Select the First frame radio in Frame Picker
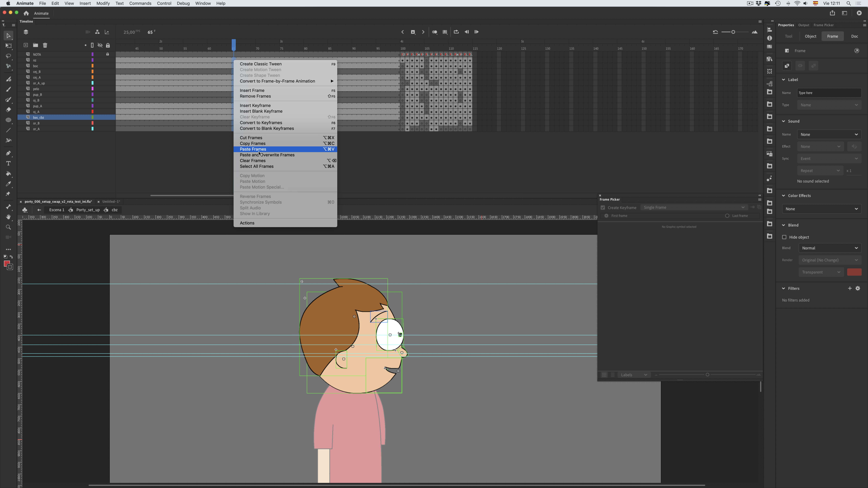The image size is (868, 488). 606,216
